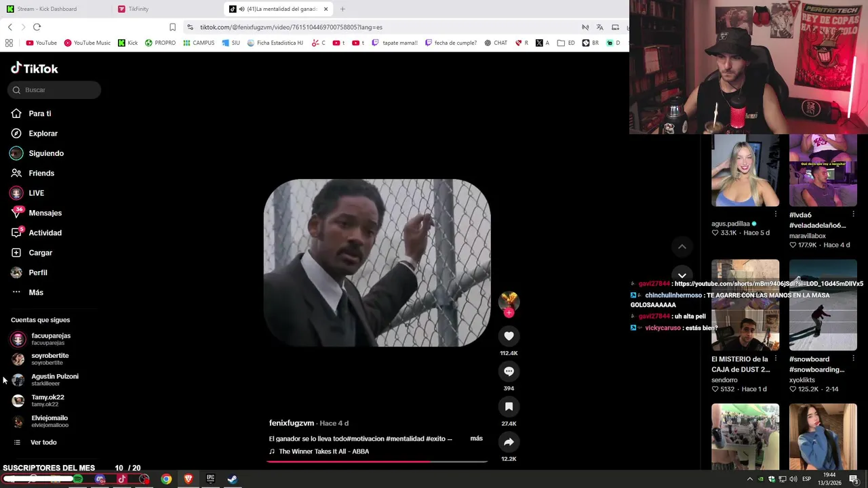Screen dimensions: 868x488
Task: Open Ficha Estadistica HJ bookmark
Action: [275, 43]
